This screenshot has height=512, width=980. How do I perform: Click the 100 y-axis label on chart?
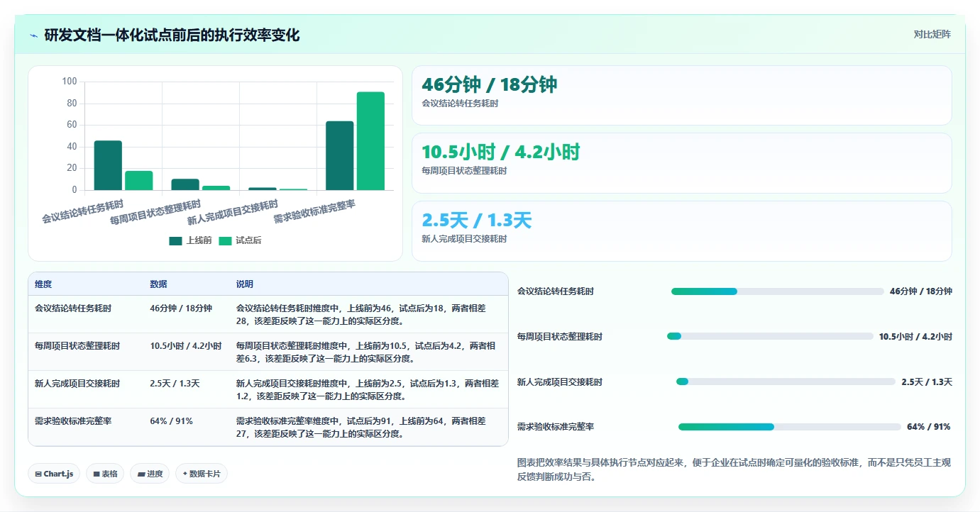click(x=70, y=82)
